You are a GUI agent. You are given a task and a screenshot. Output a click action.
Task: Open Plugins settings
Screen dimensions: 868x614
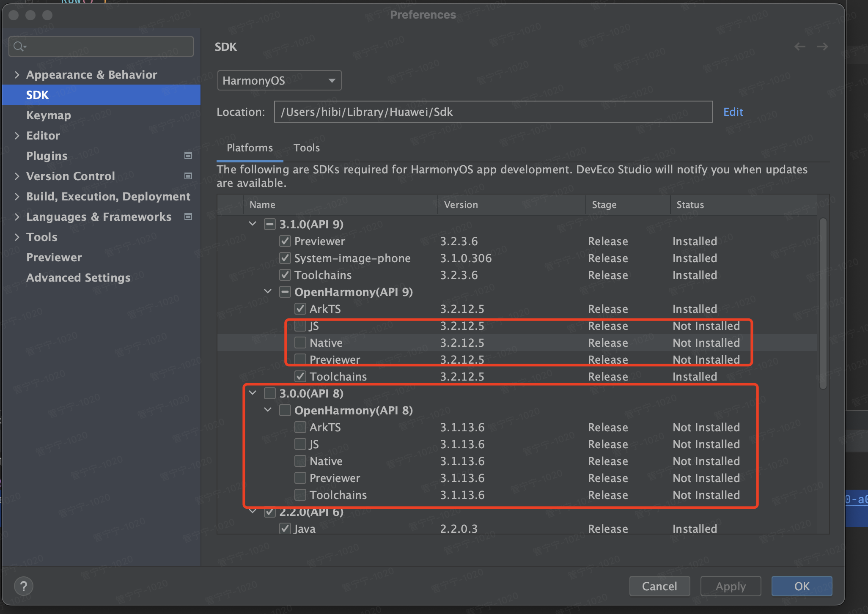tap(47, 156)
